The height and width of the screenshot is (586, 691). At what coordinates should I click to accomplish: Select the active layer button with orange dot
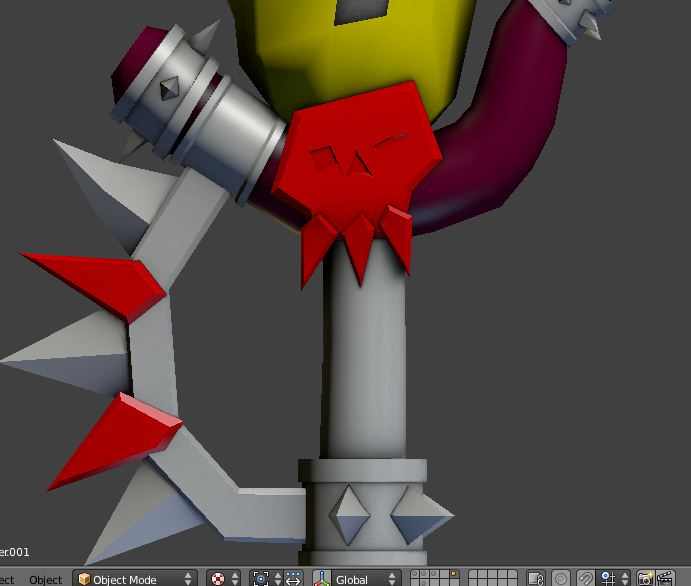(x=453, y=575)
